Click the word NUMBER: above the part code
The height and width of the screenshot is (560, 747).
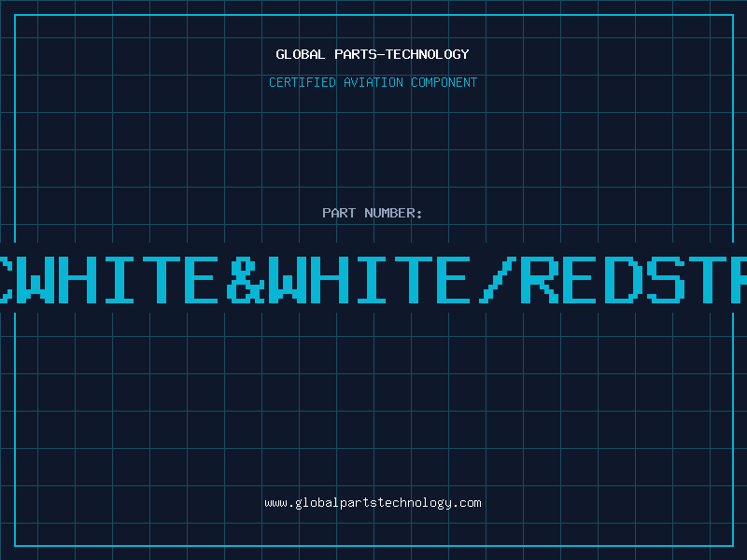[394, 213]
